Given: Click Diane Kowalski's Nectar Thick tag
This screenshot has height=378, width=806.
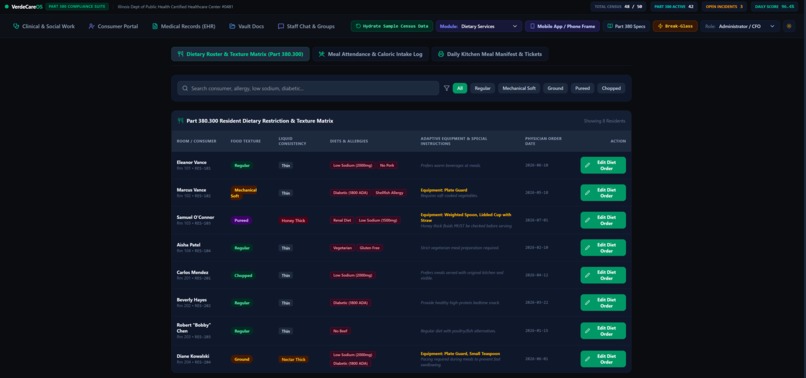Looking at the screenshot, I should [x=294, y=359].
